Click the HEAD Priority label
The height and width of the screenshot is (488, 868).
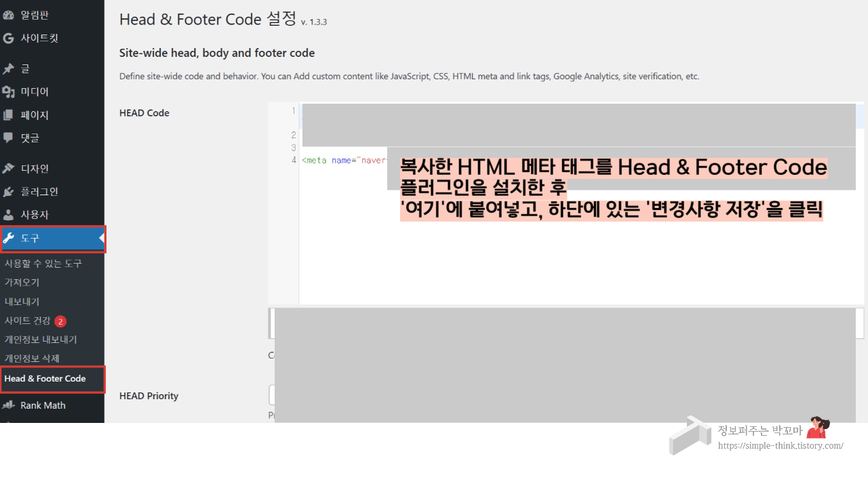pyautogui.click(x=149, y=395)
